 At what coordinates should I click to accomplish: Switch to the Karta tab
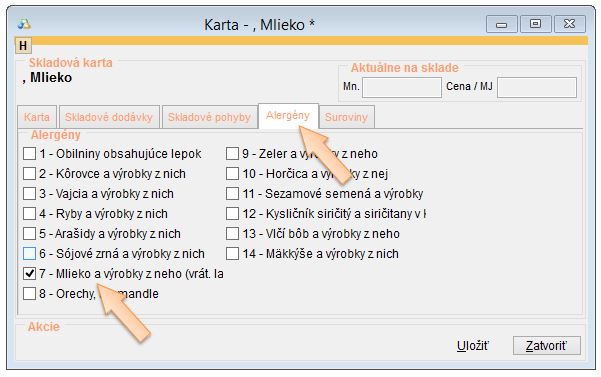pos(37,117)
